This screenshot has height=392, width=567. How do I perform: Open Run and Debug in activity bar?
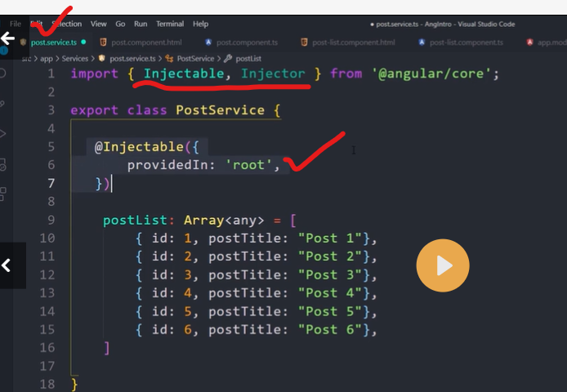pyautogui.click(x=3, y=133)
